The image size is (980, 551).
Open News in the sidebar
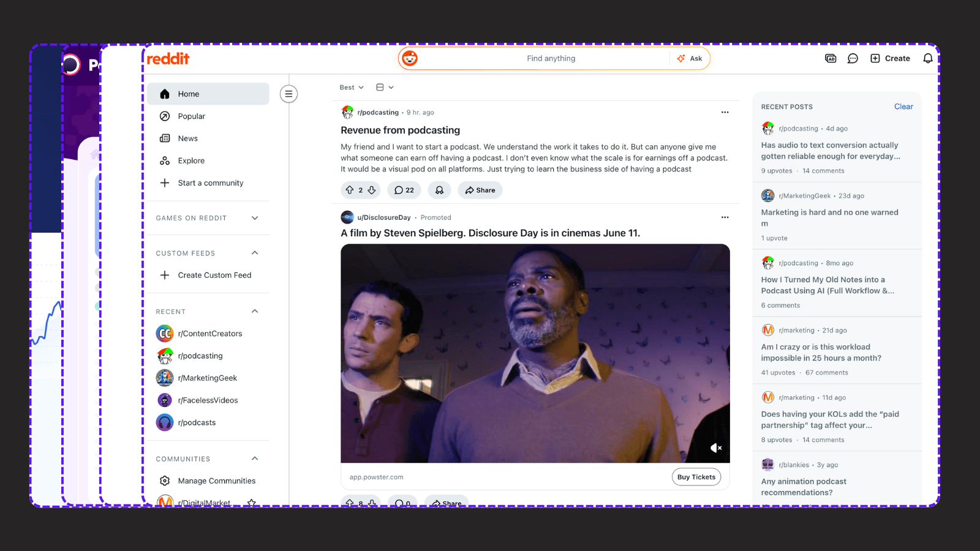pos(208,138)
